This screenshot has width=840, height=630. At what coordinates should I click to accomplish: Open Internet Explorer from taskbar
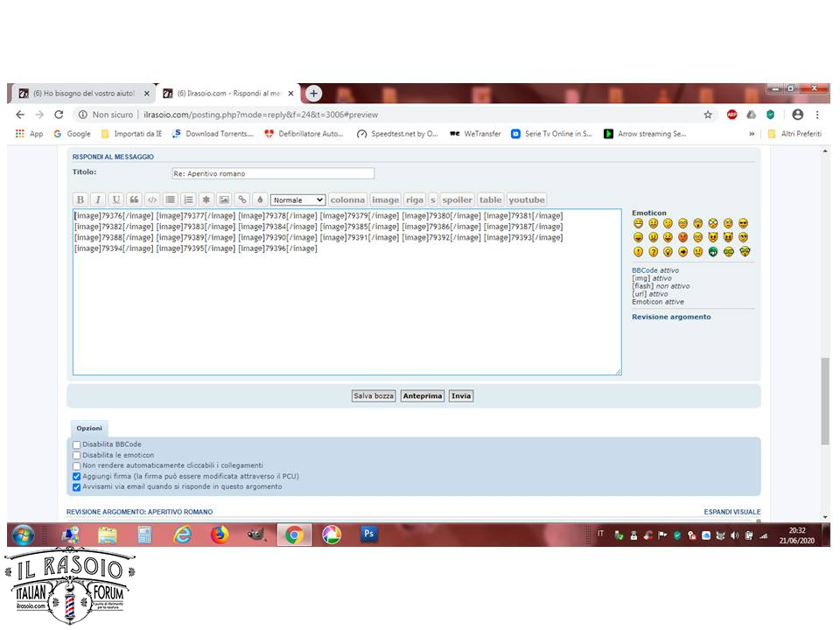click(x=182, y=535)
